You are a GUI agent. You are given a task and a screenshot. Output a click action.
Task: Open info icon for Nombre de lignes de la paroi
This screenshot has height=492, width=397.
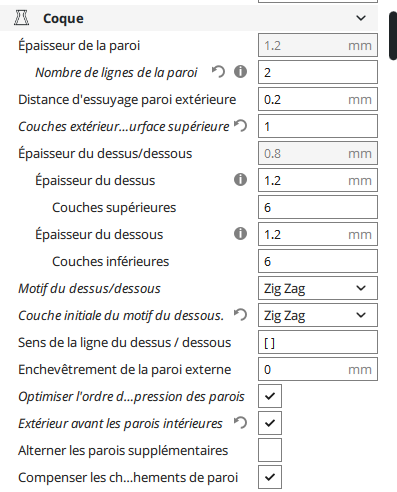point(240,72)
